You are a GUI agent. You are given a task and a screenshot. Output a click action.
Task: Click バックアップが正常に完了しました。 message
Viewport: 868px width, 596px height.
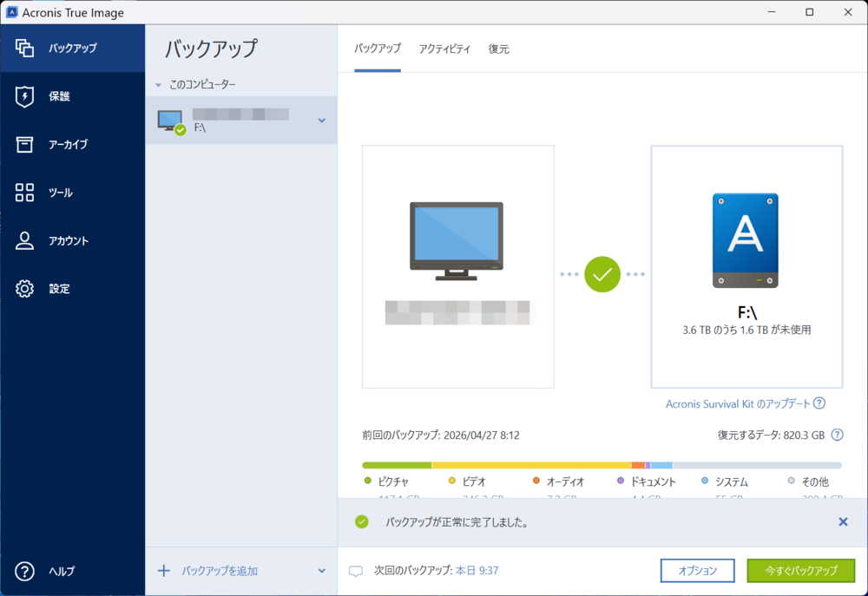pos(457,522)
